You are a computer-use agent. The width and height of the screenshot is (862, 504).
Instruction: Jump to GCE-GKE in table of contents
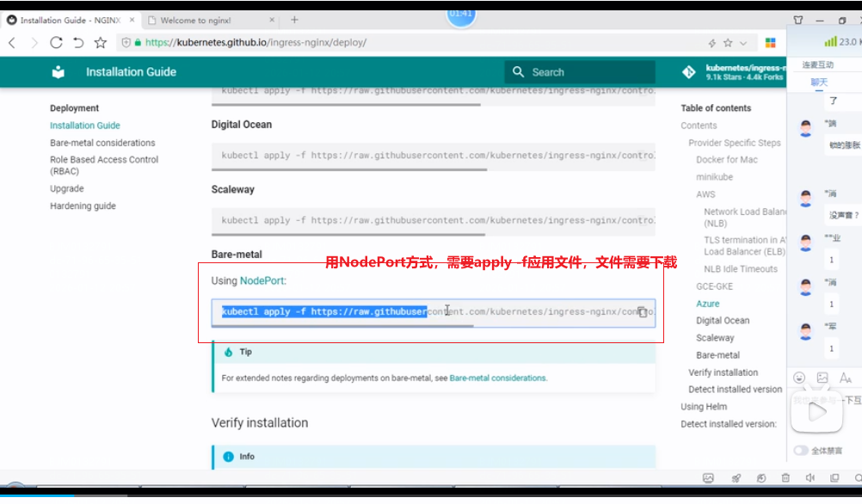pos(715,286)
